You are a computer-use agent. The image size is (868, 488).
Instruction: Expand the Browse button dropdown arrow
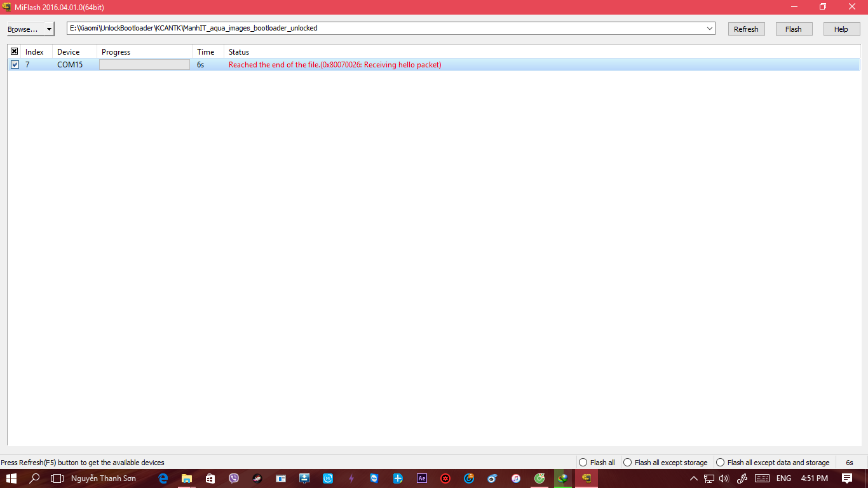49,29
